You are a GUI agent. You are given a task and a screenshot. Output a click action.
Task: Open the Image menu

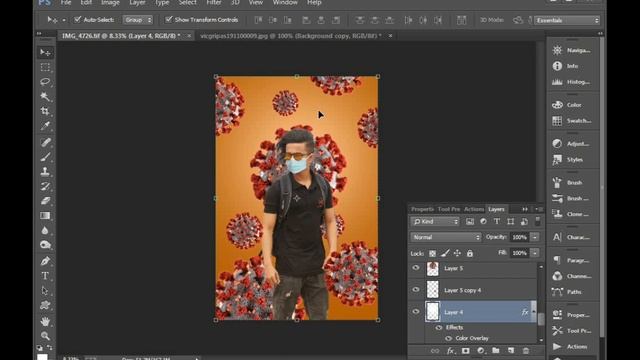110,3
